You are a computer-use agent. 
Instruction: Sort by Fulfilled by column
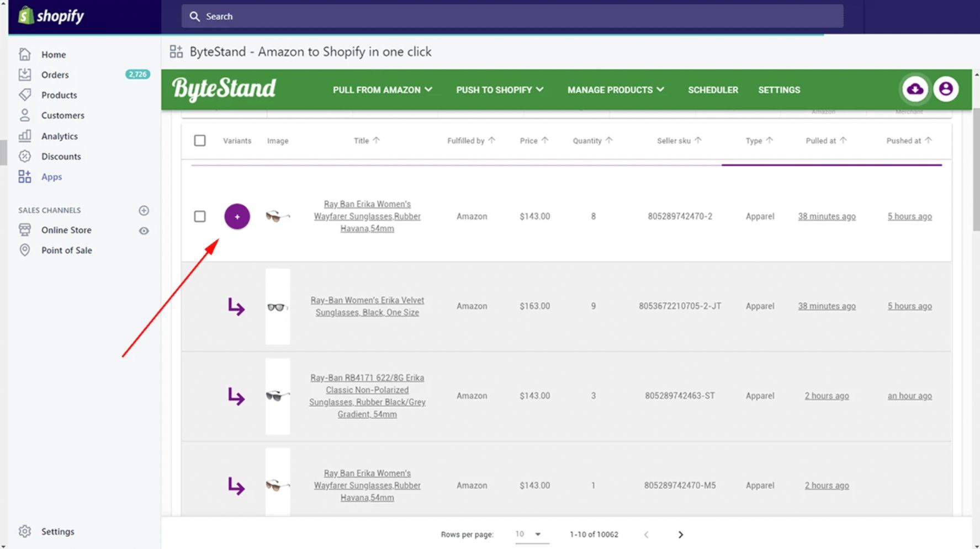pos(471,141)
